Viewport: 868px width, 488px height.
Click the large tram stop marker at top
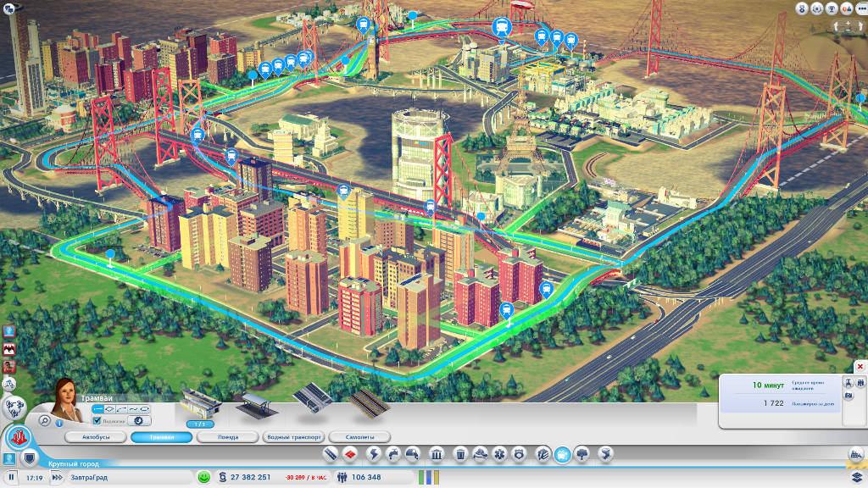(x=502, y=29)
